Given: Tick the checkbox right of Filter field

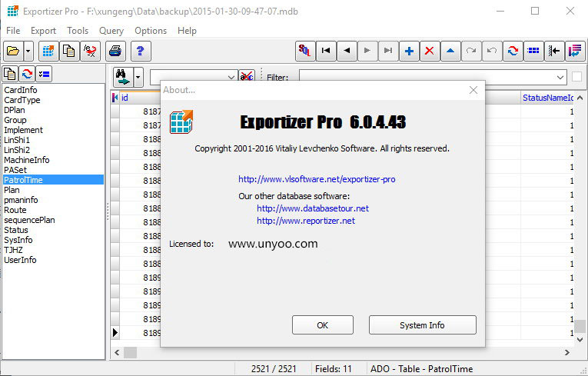Looking at the screenshot, I should pos(576,77).
